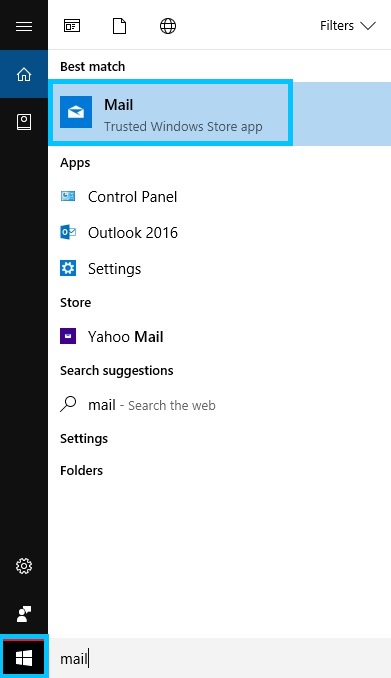Viewport: 391px width, 678px height.
Task: Expand the Filters dropdown
Action: click(348, 26)
